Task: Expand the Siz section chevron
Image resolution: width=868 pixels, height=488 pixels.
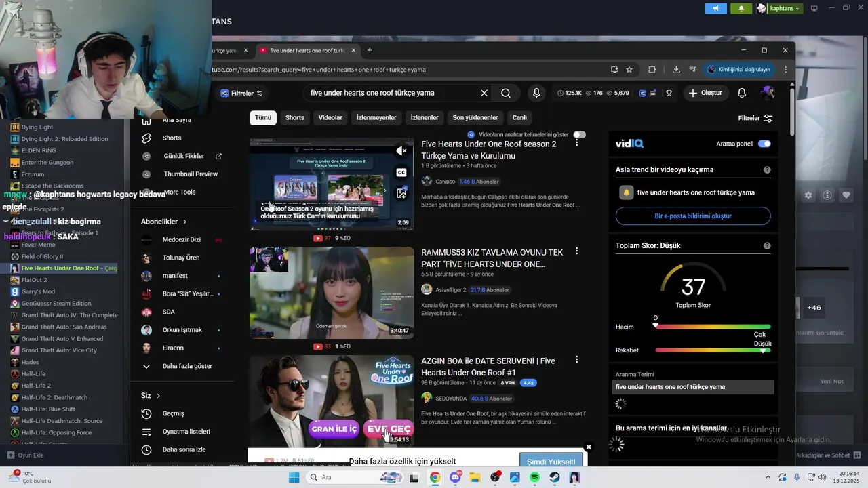Action: point(159,396)
